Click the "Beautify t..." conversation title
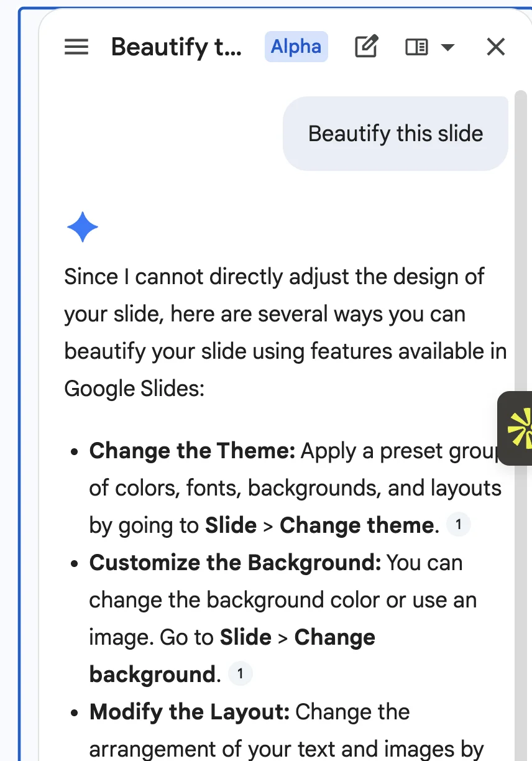 tap(177, 47)
